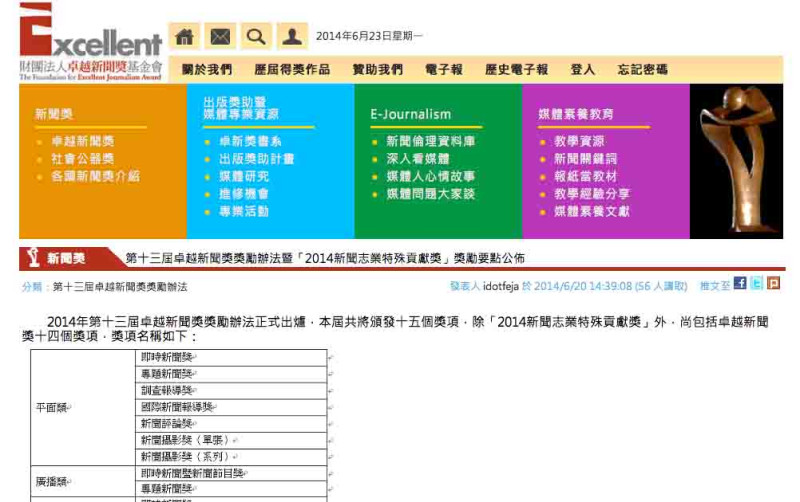Open 社會公器獎 link
This screenshot has width=800, height=502.
pyautogui.click(x=83, y=159)
